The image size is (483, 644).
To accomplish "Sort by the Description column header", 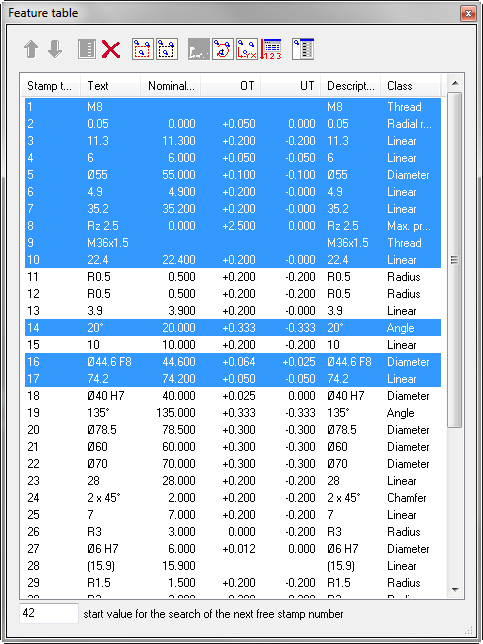I will pos(350,86).
